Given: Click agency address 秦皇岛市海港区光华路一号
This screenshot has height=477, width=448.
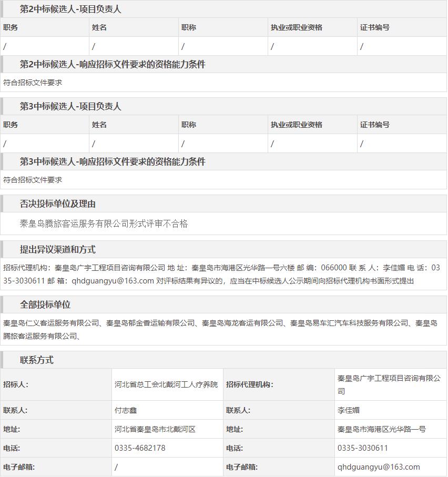Looking at the screenshot, I should 382,429.
